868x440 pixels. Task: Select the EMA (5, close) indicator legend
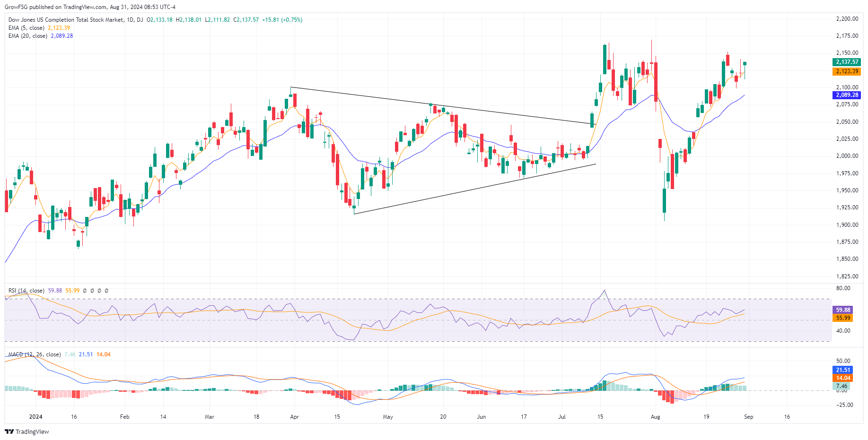pyautogui.click(x=26, y=28)
